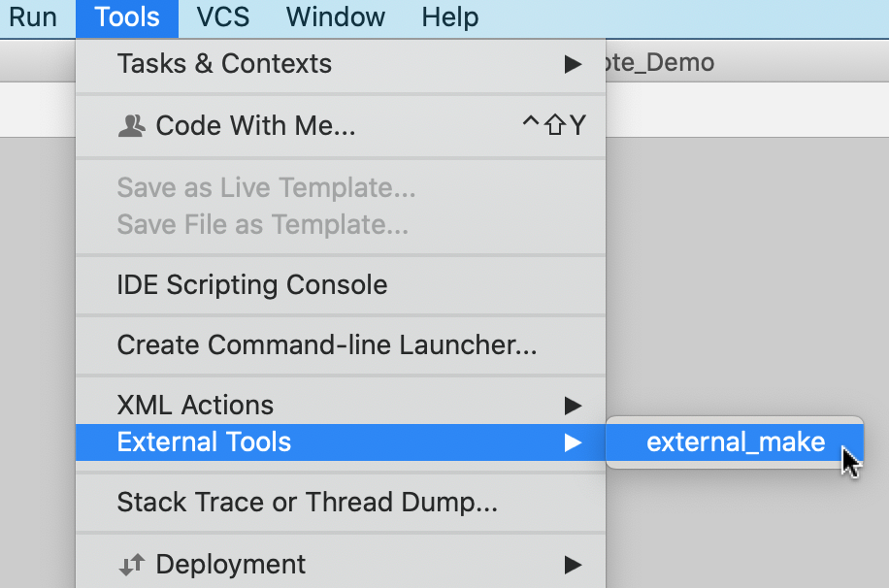Open the Window menu
The height and width of the screenshot is (588, 889).
point(335,16)
